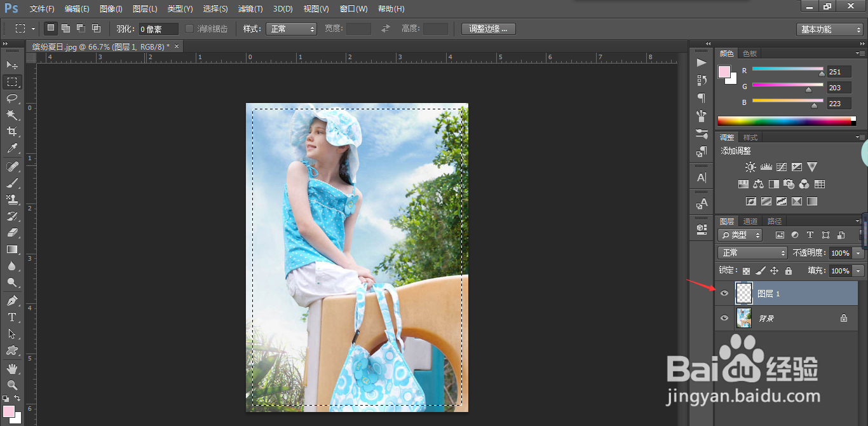Image resolution: width=868 pixels, height=426 pixels.
Task: Swap foreground and background colors in toolbox
Action: pos(17,399)
